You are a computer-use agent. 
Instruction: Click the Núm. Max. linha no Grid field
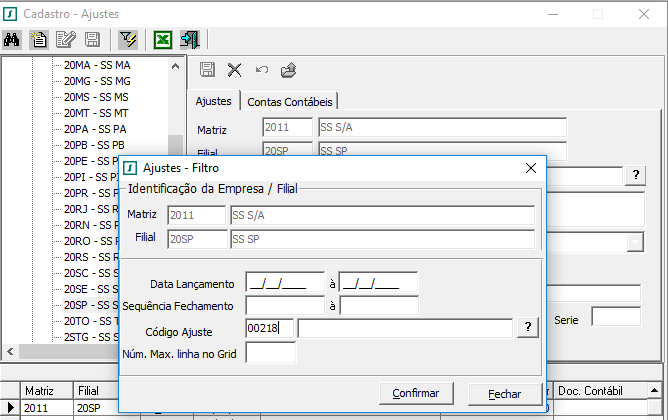[x=270, y=353]
